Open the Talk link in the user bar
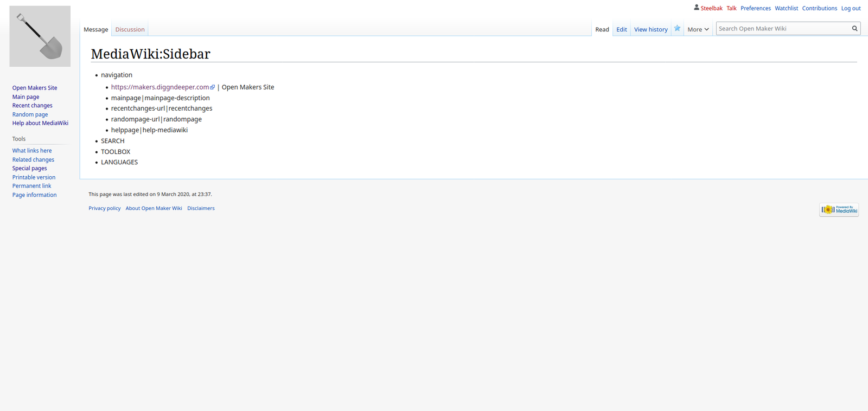 tap(731, 8)
